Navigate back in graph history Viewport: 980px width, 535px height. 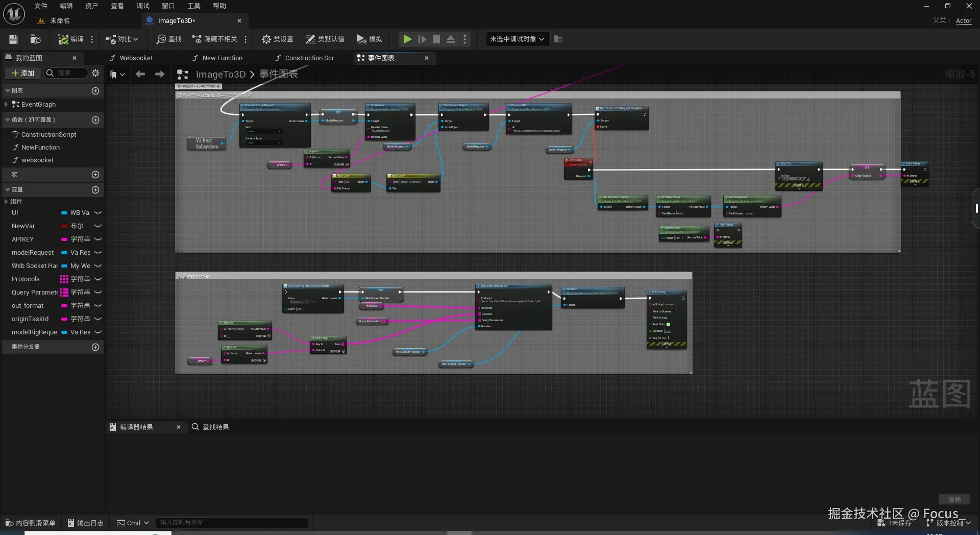point(140,75)
